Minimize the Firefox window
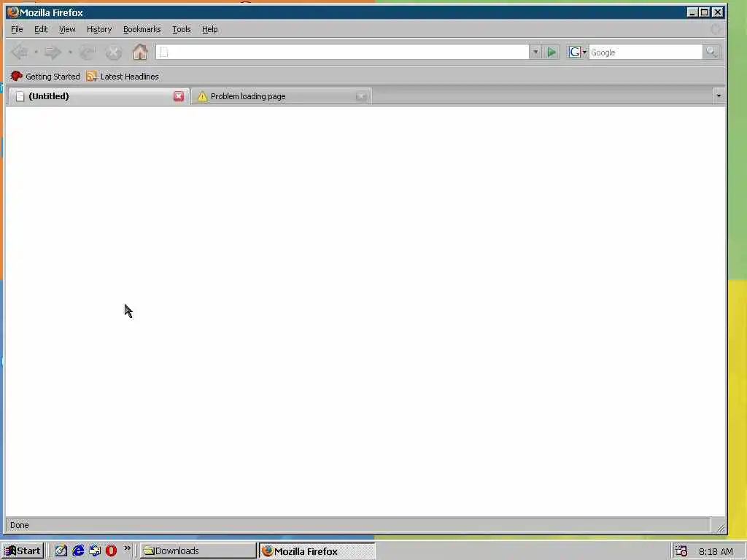Screen dimensions: 747x560 pos(692,12)
